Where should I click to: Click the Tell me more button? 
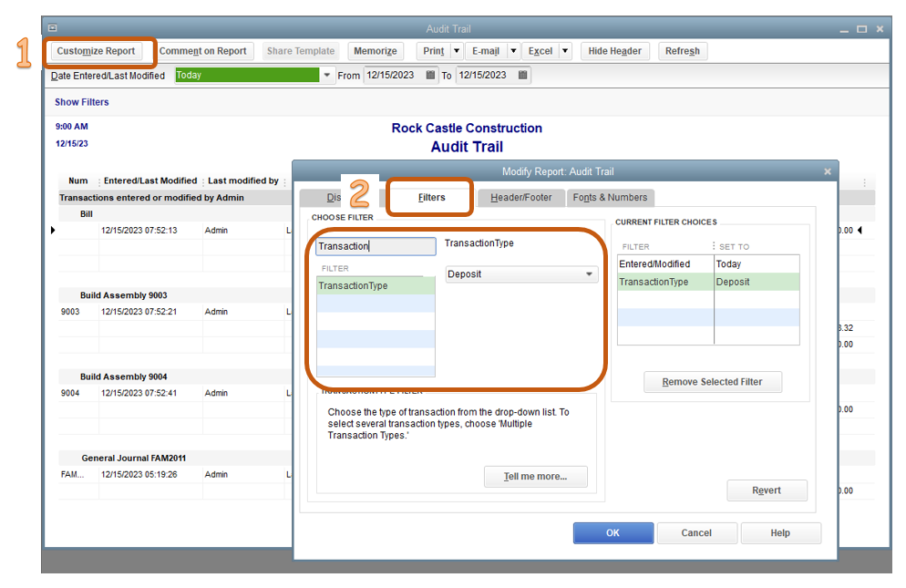click(536, 477)
